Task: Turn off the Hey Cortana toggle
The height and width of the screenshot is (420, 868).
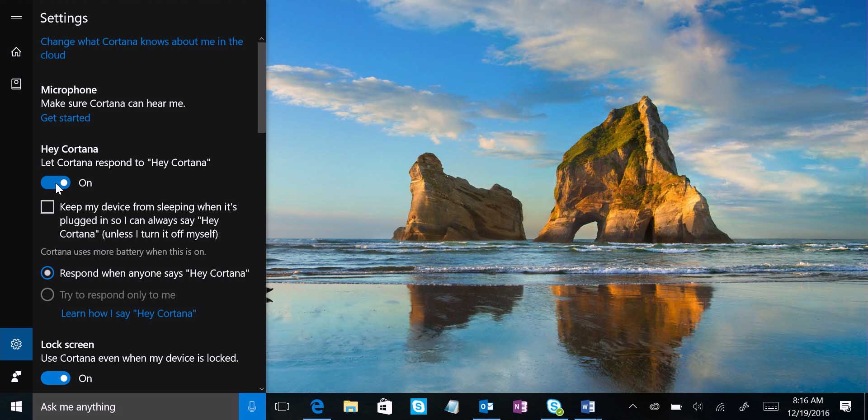Action: (56, 182)
